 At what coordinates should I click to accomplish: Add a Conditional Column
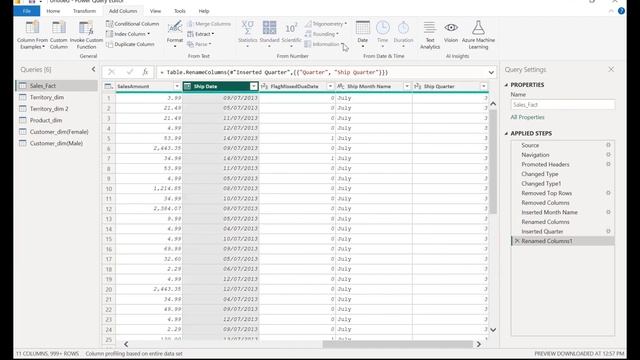[x=132, y=24]
